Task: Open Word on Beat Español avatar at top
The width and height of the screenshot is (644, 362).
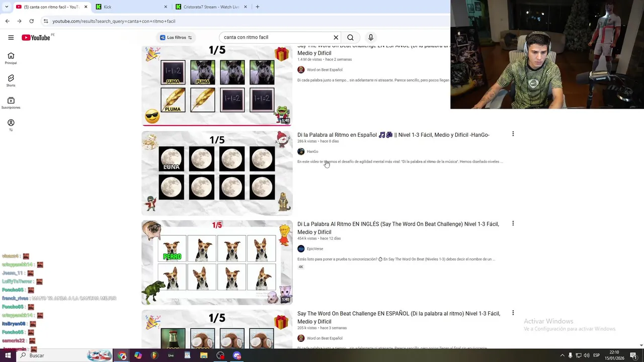Action: [301, 70]
